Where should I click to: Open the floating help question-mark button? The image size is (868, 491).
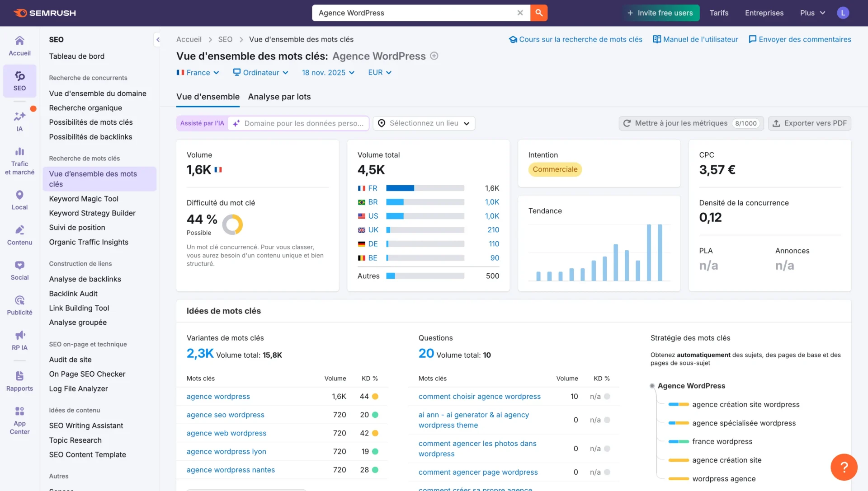(844, 467)
